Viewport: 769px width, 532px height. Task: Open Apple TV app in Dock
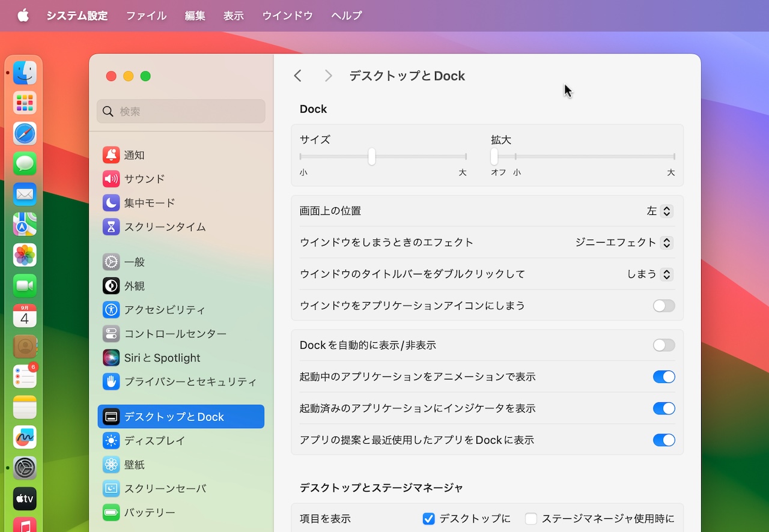click(x=25, y=499)
